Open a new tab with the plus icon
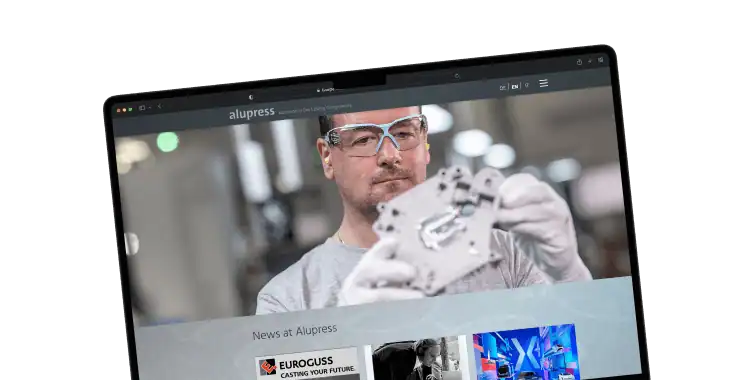 coord(590,61)
